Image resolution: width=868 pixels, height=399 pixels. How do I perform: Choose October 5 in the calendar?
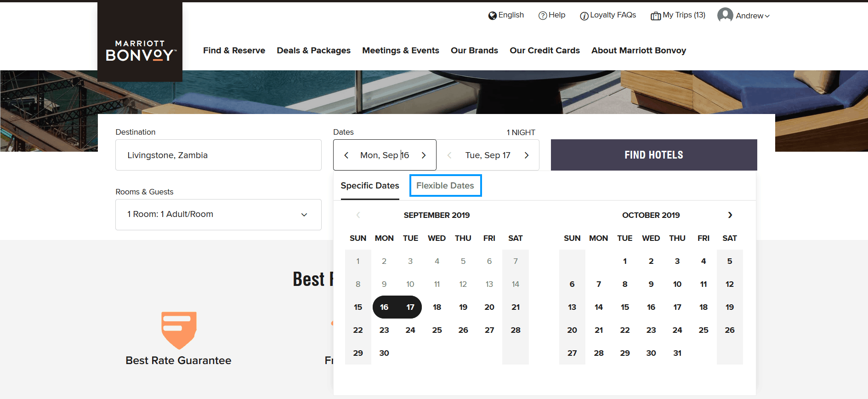(730, 261)
